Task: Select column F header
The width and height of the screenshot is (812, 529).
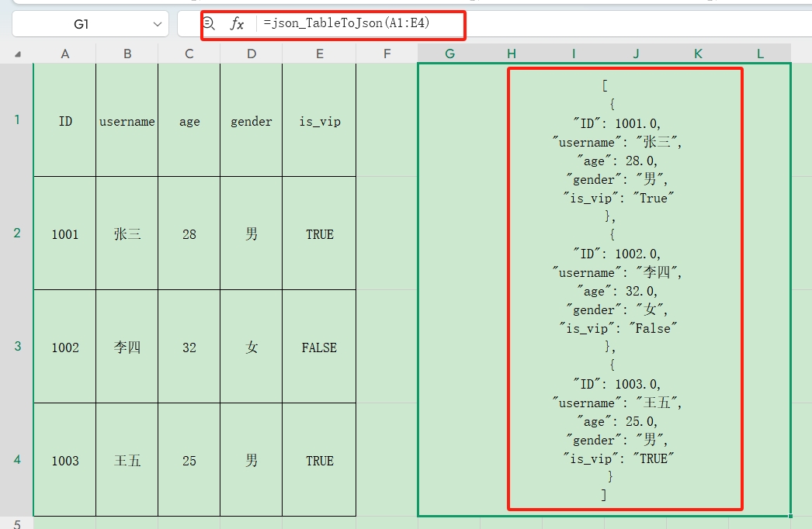Action: (387, 54)
